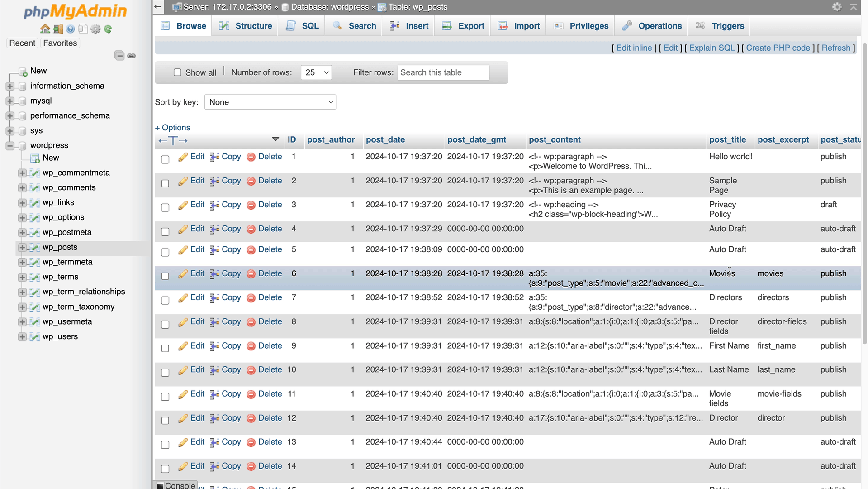Collapse the wordpress database node
Viewport: 868px width, 489px height.
pyautogui.click(x=10, y=146)
